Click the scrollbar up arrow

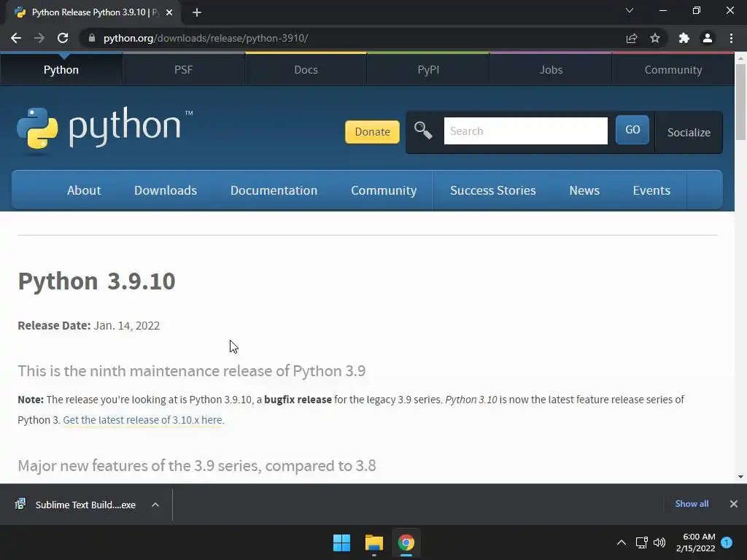coord(740,58)
